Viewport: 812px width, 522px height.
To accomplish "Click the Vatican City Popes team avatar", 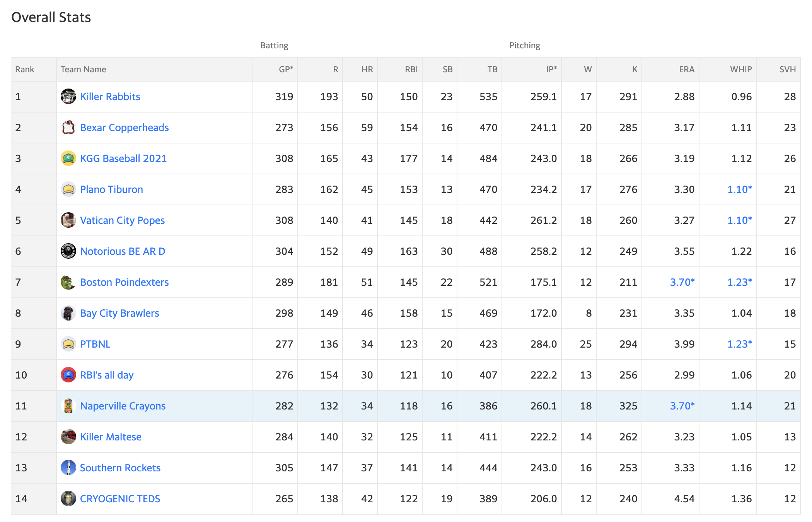I will coord(68,220).
